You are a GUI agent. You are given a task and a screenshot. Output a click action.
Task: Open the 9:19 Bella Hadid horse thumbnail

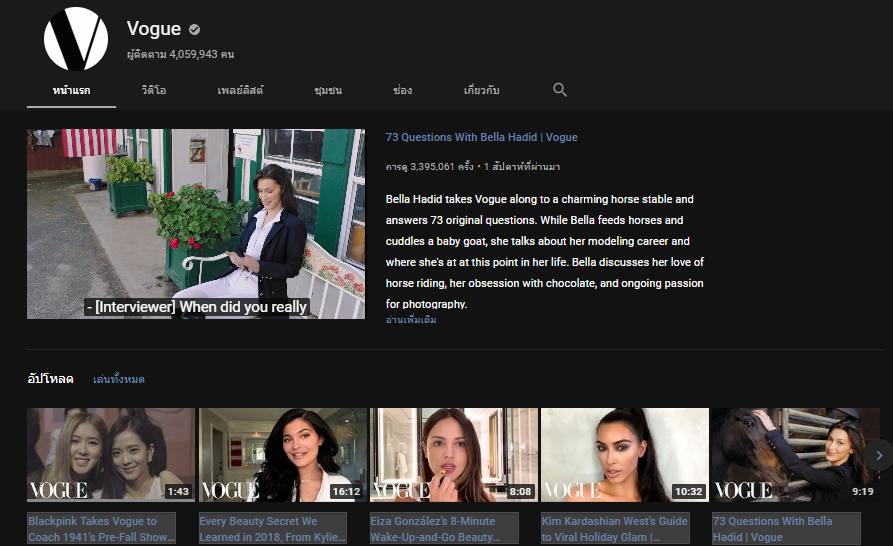click(796, 455)
